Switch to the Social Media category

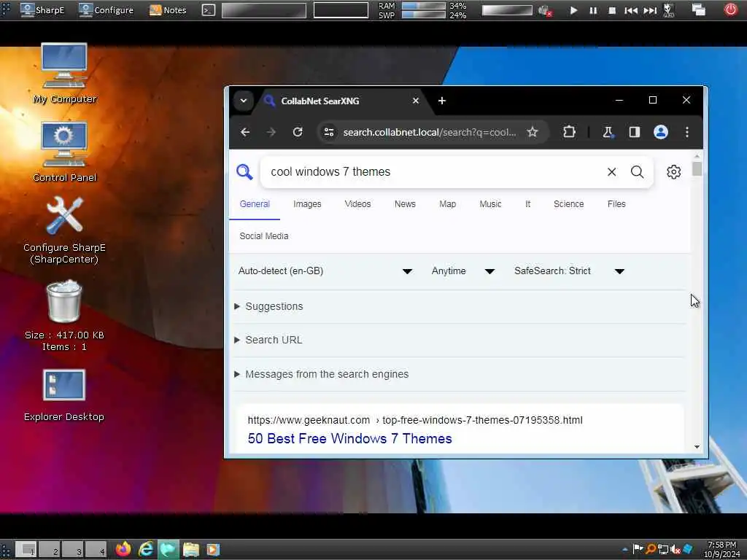click(264, 236)
